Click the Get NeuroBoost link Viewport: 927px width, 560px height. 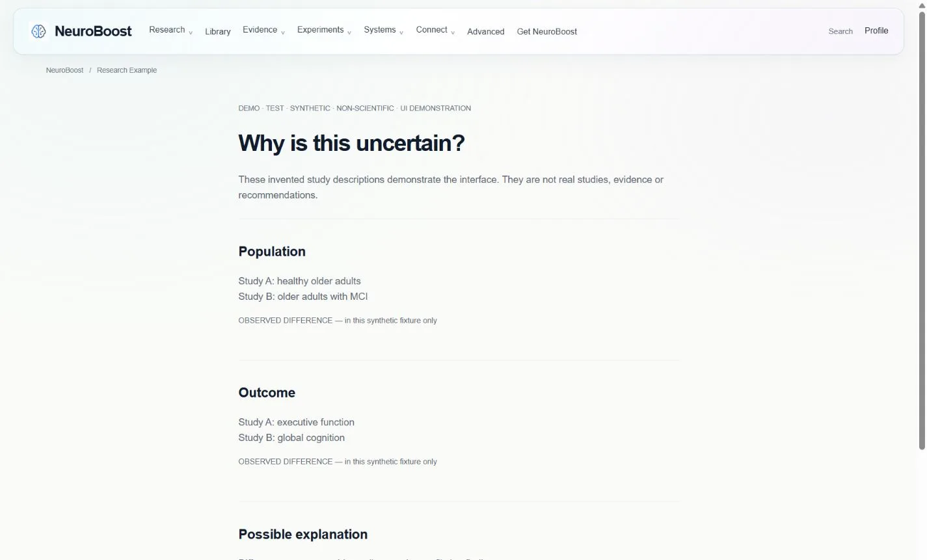pyautogui.click(x=547, y=31)
